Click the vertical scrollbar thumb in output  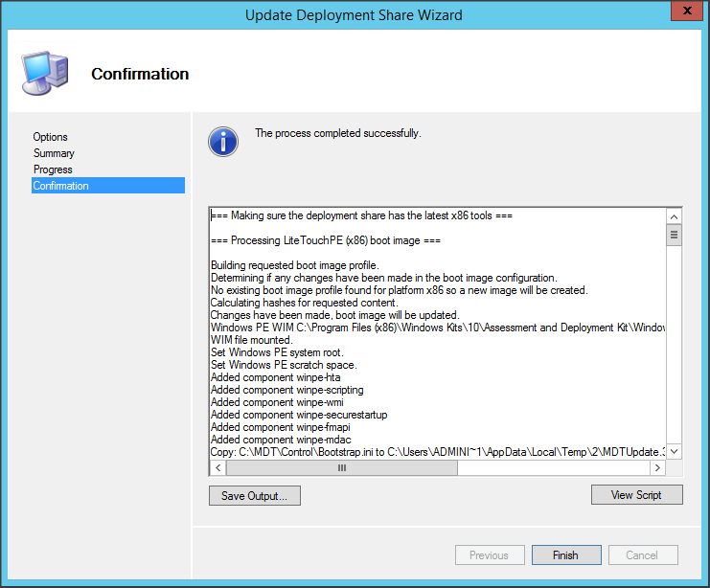coord(674,235)
